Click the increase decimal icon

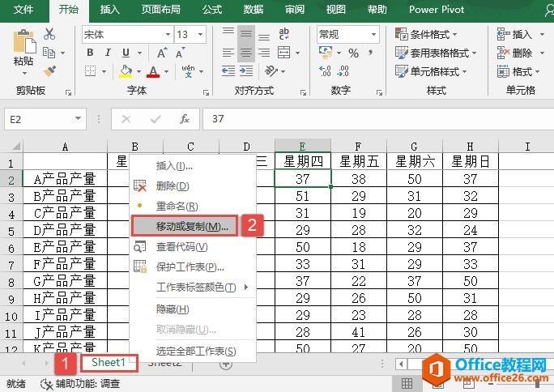click(325, 71)
